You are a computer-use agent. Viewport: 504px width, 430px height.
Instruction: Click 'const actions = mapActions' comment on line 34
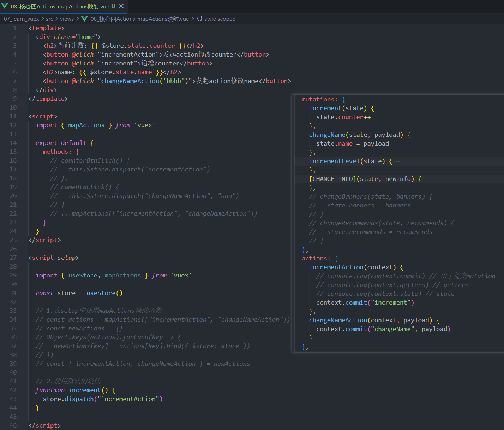pyautogui.click(x=163, y=319)
